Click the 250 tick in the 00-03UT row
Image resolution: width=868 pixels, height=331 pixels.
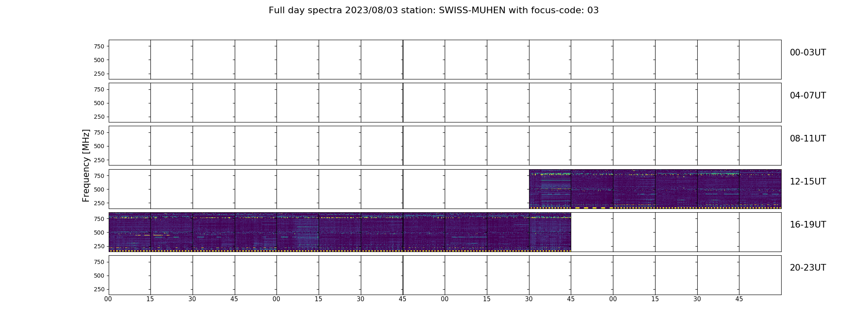click(x=99, y=74)
